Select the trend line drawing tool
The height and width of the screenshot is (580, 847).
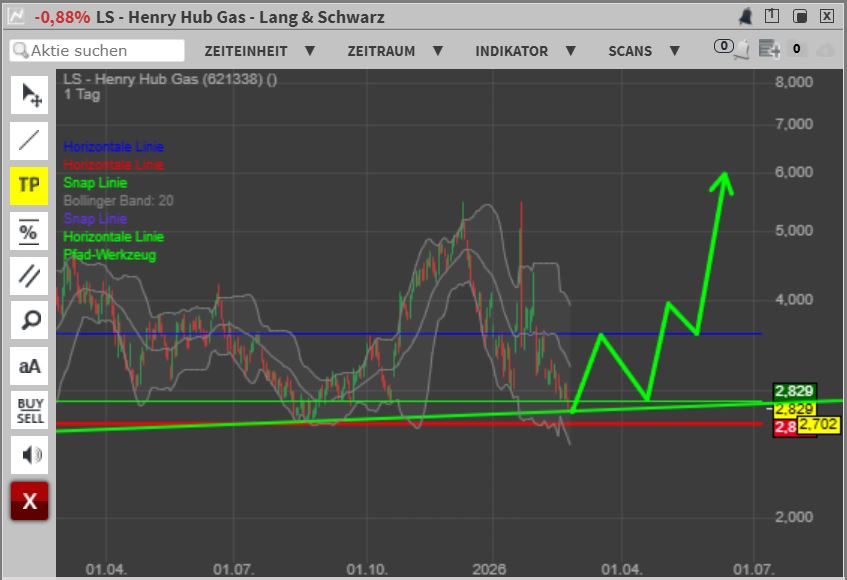coord(29,140)
